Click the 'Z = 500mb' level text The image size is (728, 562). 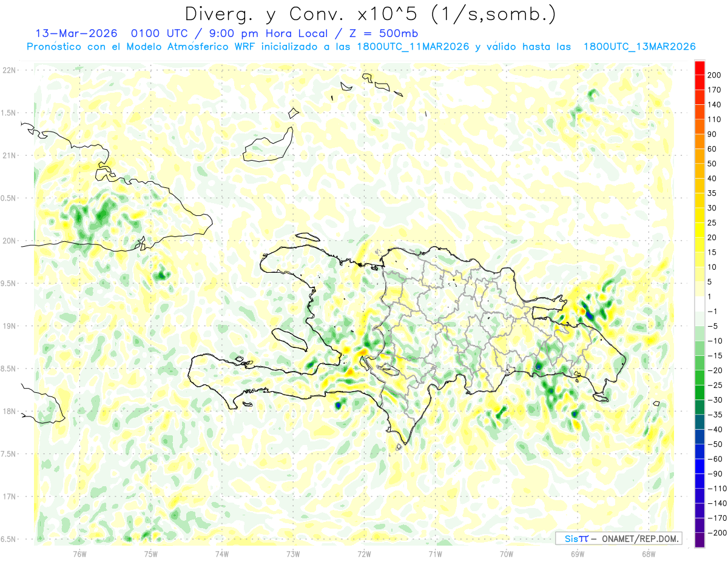pos(384,33)
